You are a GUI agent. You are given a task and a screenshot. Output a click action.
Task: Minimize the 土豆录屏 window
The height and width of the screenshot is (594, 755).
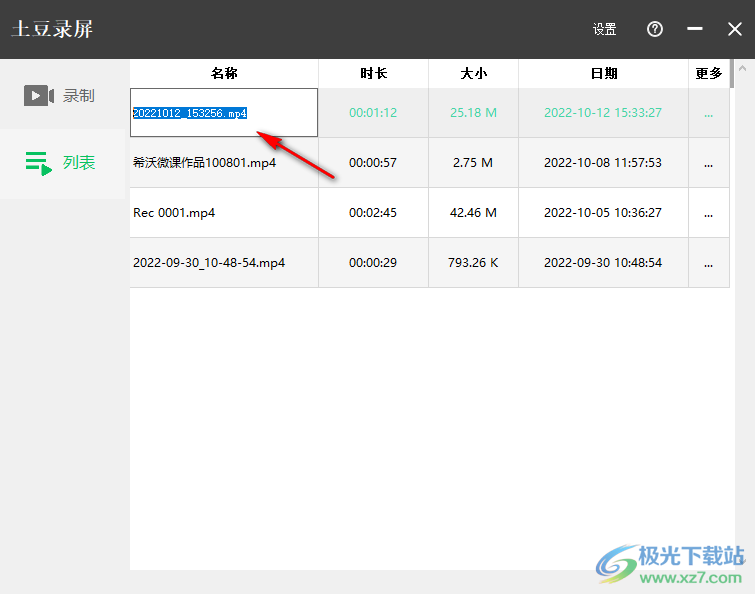[x=694, y=29]
